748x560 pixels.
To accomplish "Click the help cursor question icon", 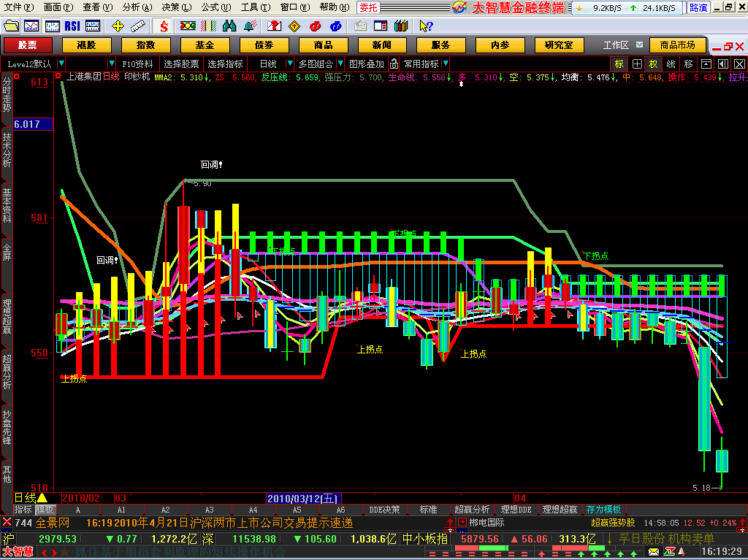I will [426, 26].
